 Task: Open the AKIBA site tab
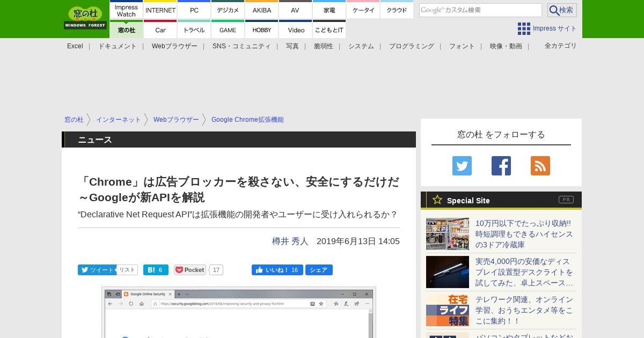(x=261, y=10)
